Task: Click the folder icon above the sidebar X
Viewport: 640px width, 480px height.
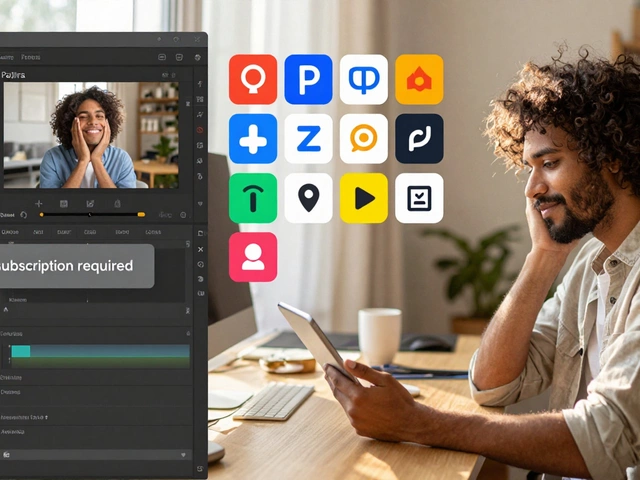Action: pyautogui.click(x=200, y=233)
